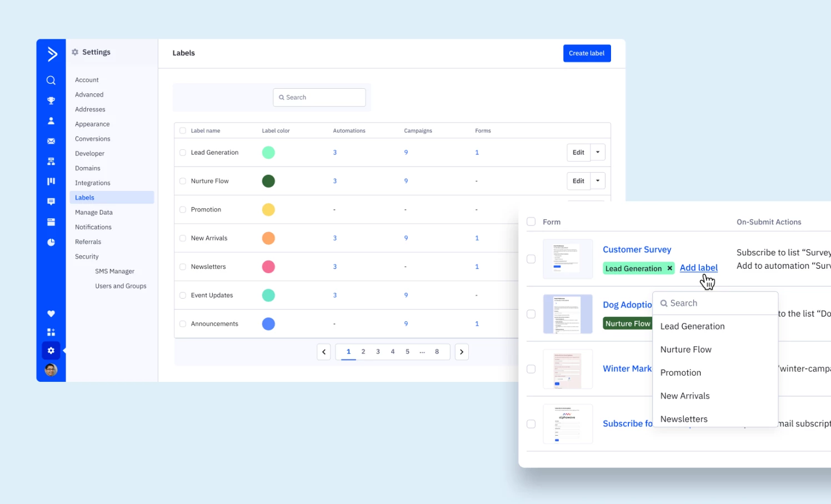
Task: Check the Newsletters label row checkbox
Action: [183, 267]
